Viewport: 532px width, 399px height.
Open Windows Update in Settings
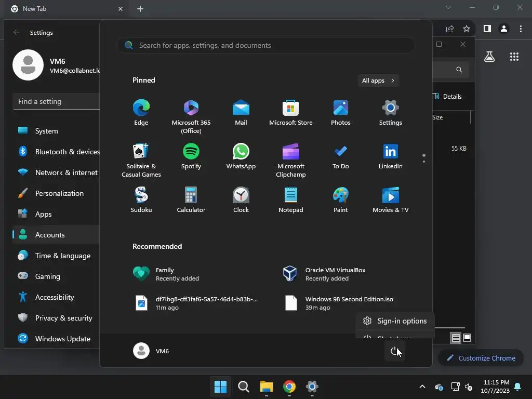(x=56, y=339)
